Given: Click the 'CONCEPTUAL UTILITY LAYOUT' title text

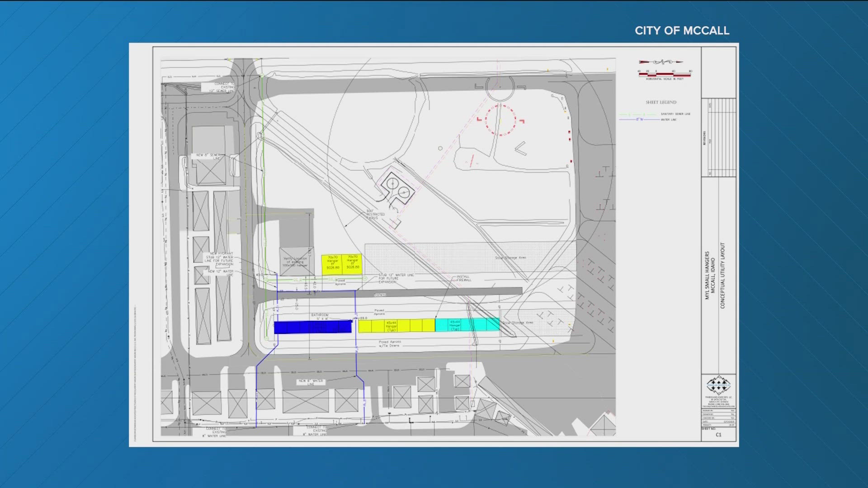Looking at the screenshot, I should pyautogui.click(x=722, y=276).
